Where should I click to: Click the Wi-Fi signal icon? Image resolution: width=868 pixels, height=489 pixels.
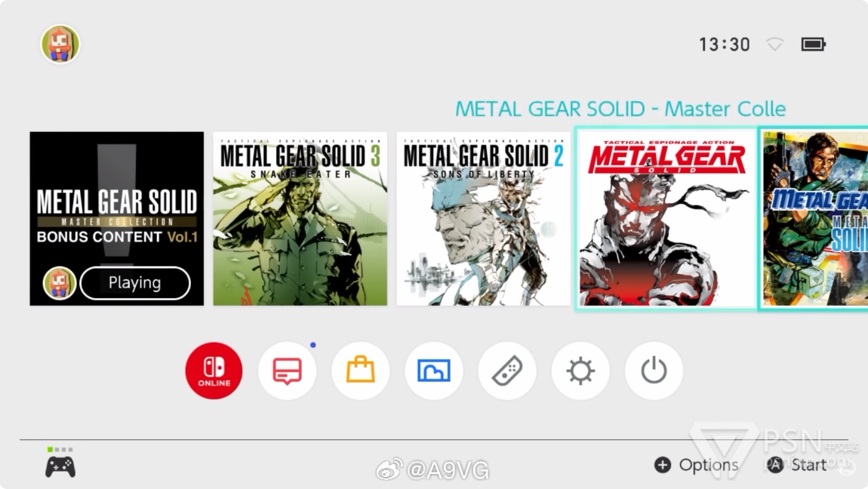(774, 45)
